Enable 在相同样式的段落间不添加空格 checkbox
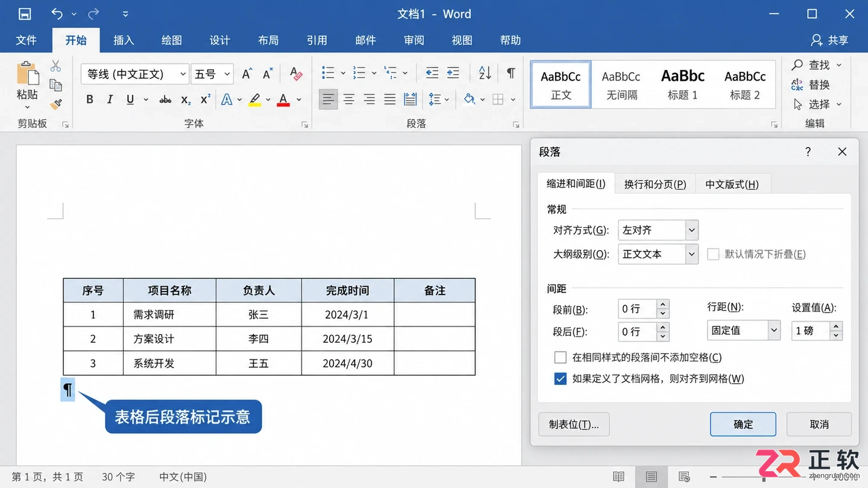The image size is (868, 488). coord(560,357)
